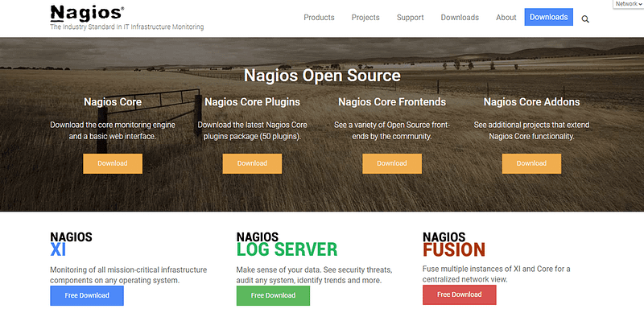Expand the Network dropdown at top right
The image size is (644, 325).
[629, 4]
